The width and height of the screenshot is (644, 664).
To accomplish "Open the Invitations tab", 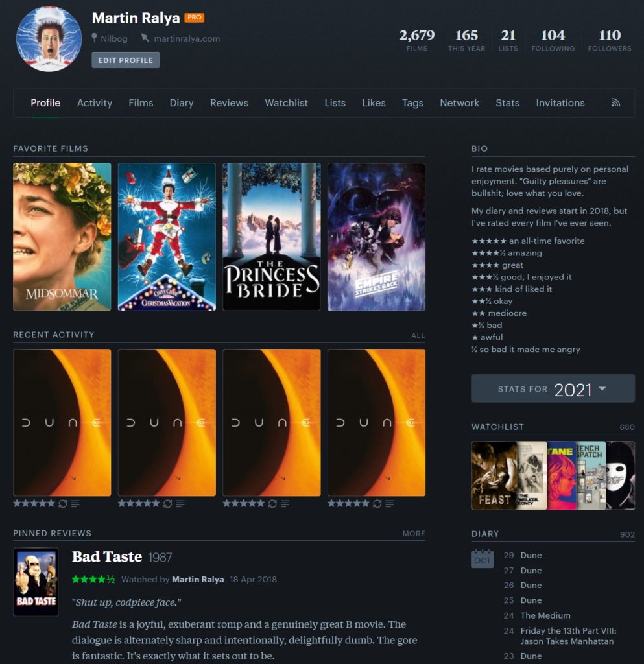I will coord(560,103).
